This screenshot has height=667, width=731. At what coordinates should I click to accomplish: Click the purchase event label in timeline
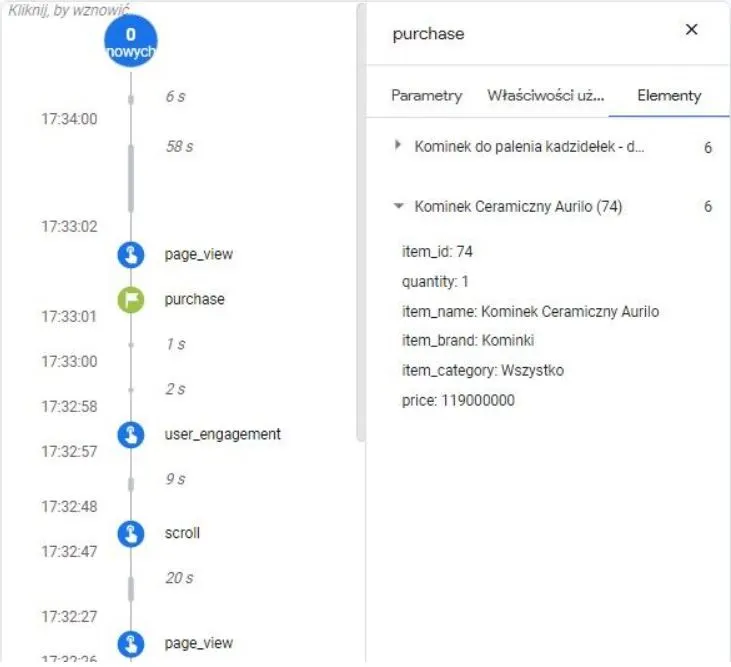(194, 299)
